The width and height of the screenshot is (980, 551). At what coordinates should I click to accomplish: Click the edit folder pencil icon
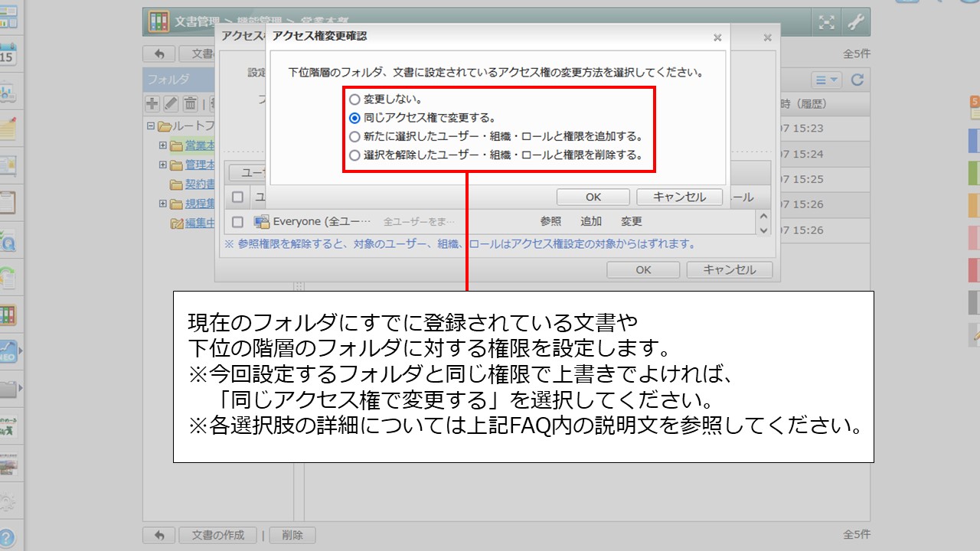tap(171, 104)
